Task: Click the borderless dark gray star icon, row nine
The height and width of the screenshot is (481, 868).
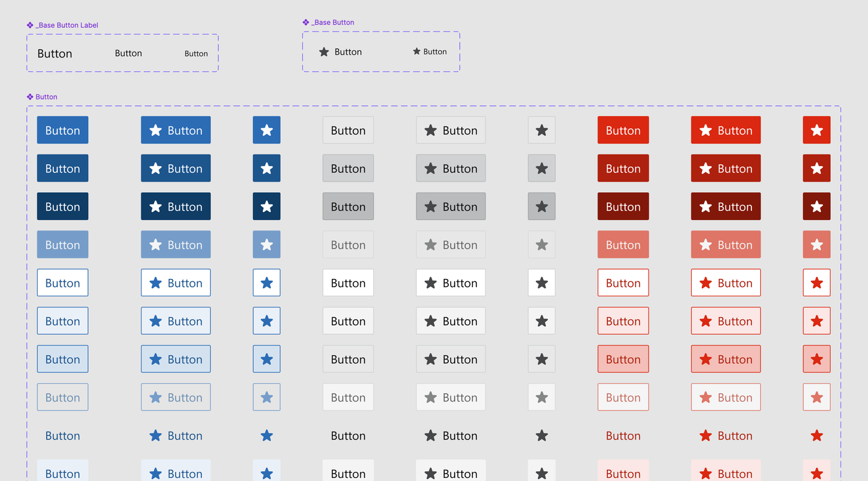Action: tap(542, 435)
